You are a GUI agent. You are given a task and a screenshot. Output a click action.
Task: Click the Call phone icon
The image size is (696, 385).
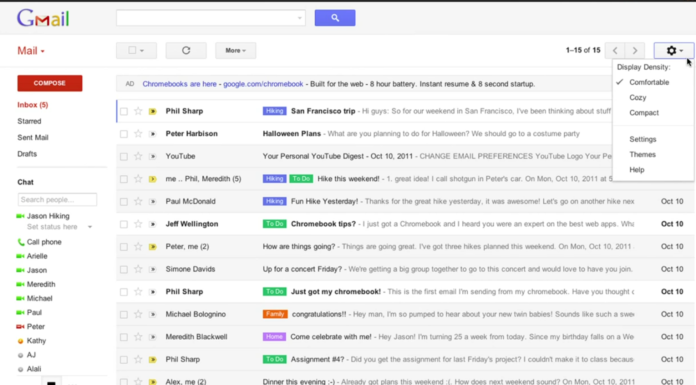20,242
